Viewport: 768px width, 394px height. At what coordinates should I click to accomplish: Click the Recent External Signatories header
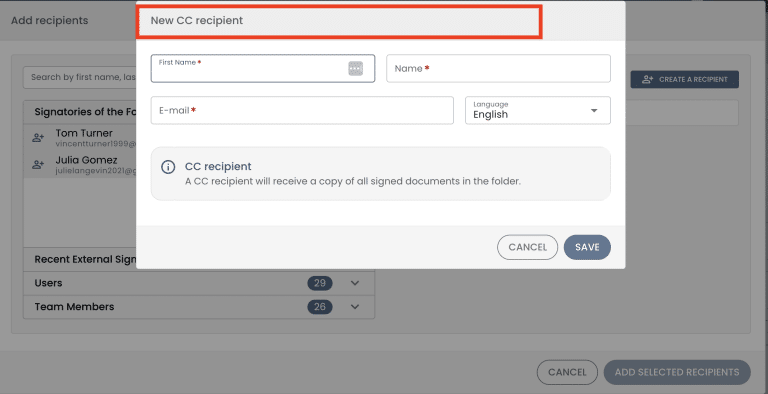coord(80,259)
